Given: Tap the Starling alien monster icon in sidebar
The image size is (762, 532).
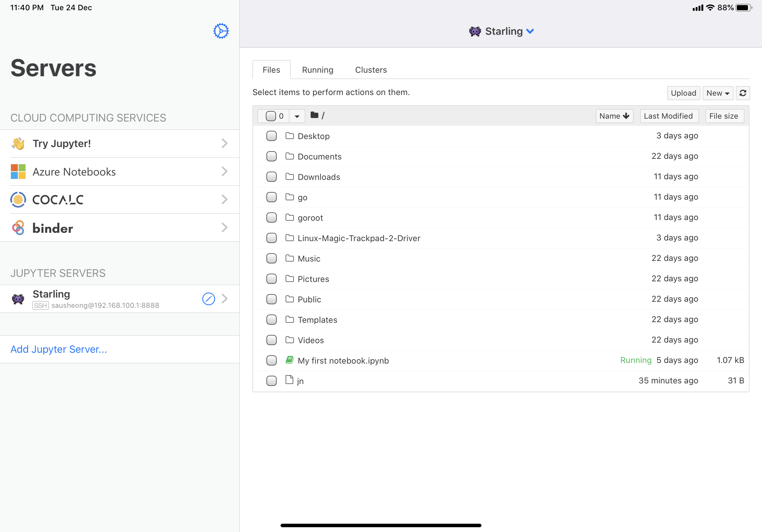Looking at the screenshot, I should 18,299.
